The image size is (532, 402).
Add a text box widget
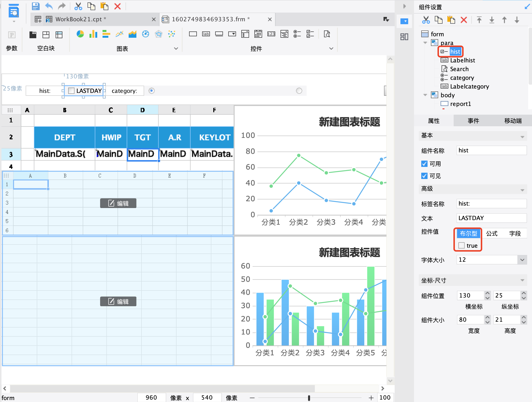click(193, 34)
